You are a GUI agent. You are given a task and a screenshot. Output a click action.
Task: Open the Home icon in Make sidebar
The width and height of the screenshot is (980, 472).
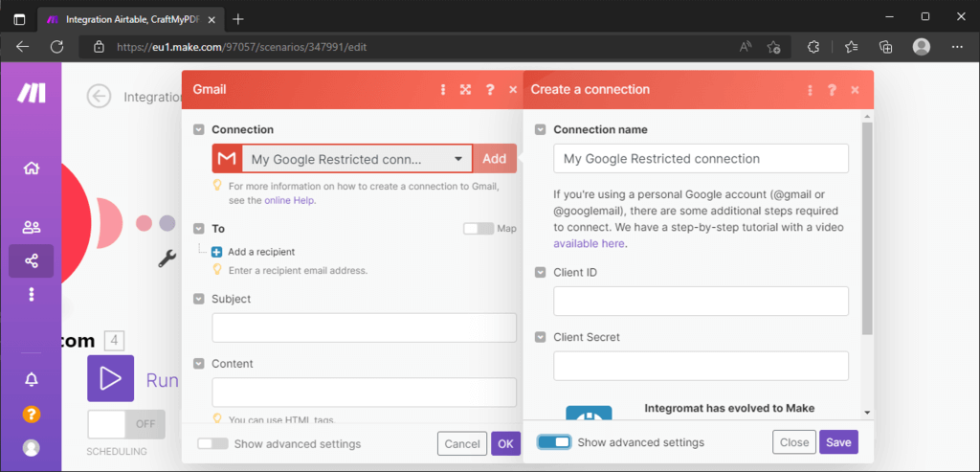tap(32, 169)
